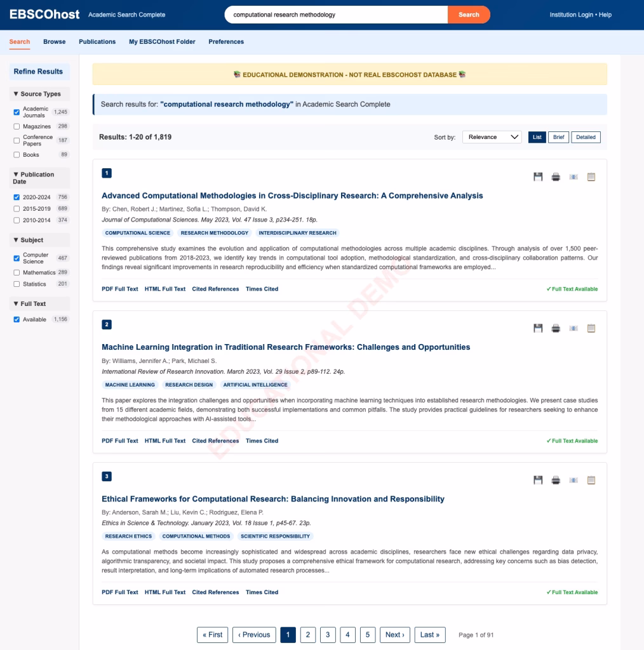644x650 pixels.
Task: Click the save icon on result 1
Action: 538,177
